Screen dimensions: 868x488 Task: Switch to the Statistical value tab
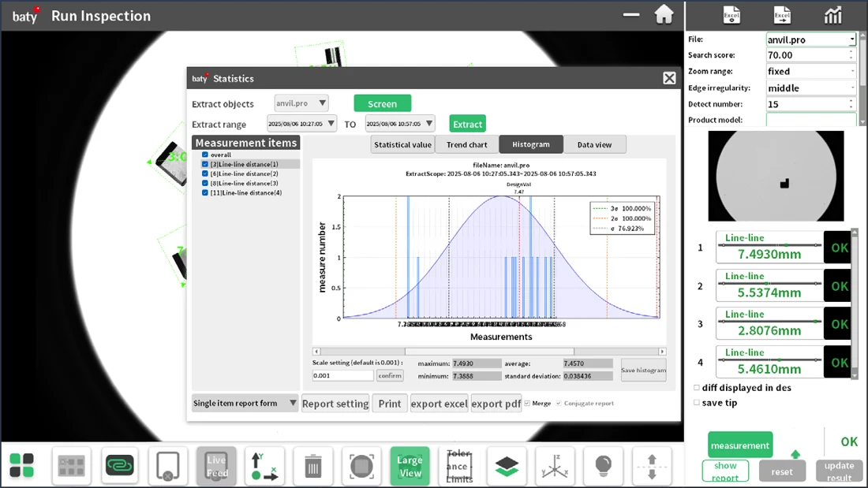(x=402, y=144)
